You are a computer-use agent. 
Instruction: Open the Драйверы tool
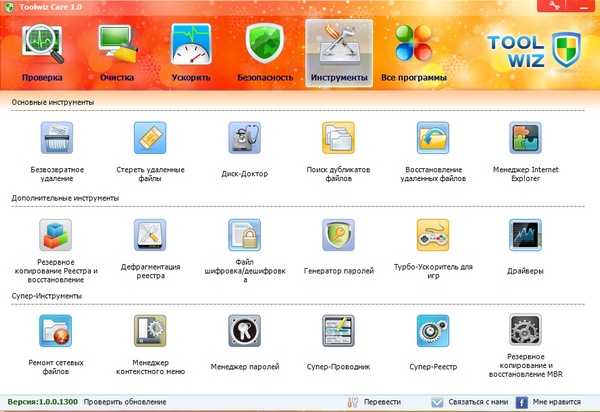[x=525, y=236]
